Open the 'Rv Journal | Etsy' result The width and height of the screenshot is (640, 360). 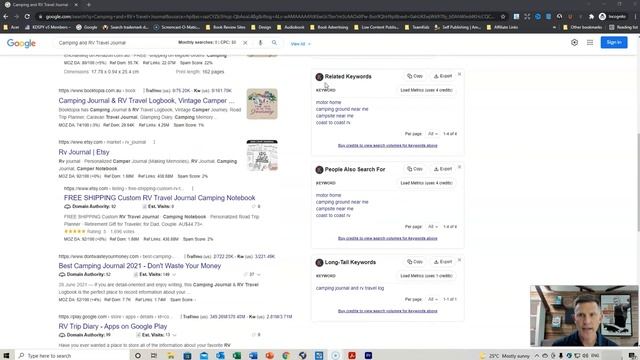tap(84, 152)
